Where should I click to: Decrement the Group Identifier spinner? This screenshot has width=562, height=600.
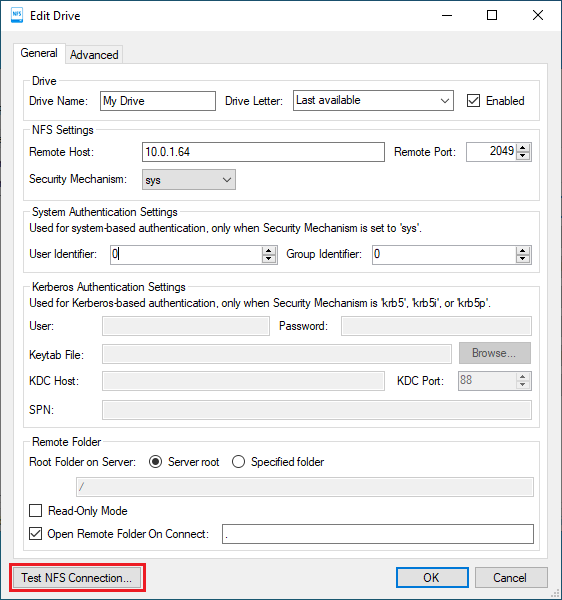click(x=523, y=259)
